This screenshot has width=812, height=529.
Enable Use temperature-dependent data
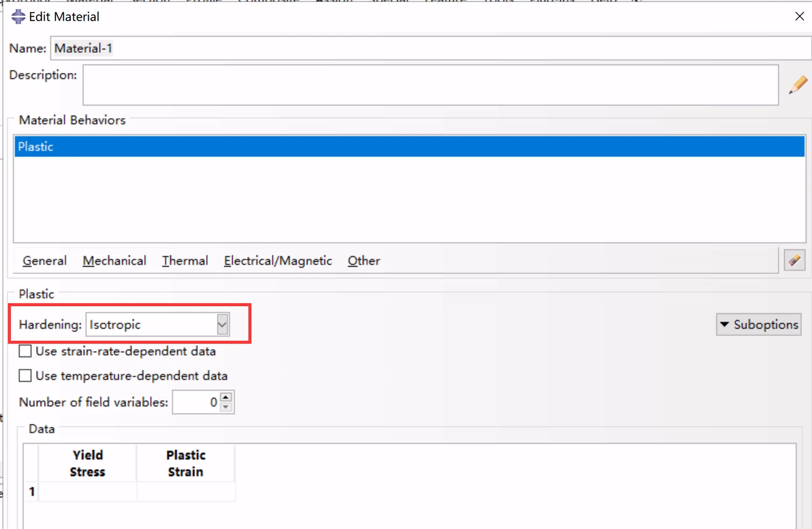[25, 376]
